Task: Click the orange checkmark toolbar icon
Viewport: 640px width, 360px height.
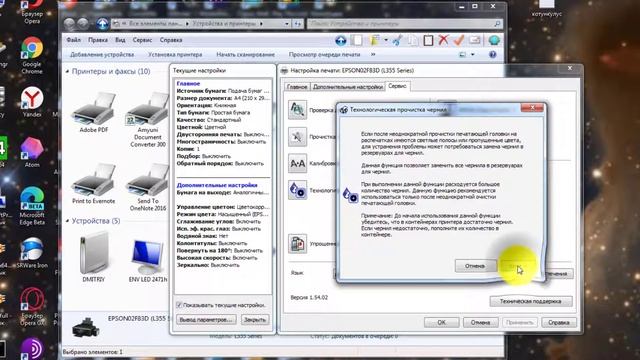Action: 459,40
